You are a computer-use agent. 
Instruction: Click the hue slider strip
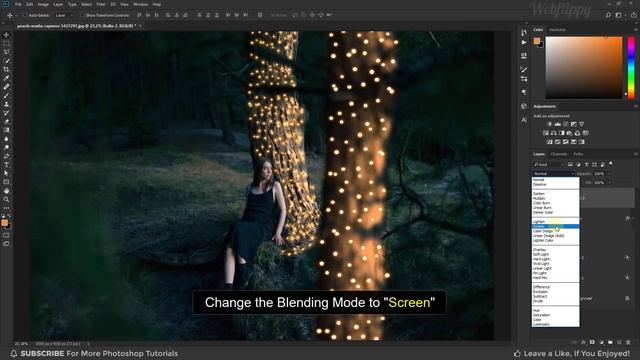(x=631, y=67)
